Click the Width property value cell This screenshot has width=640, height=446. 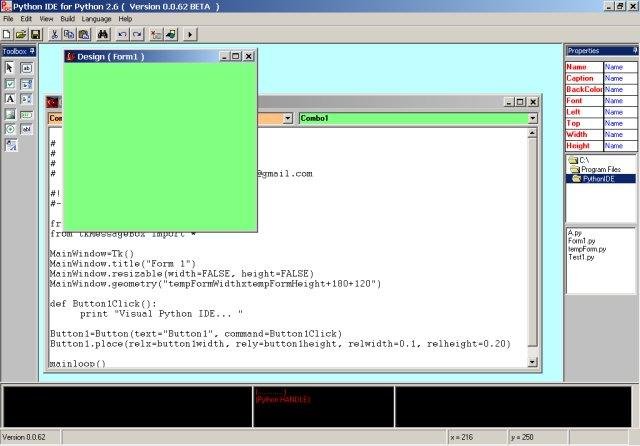tap(620, 135)
